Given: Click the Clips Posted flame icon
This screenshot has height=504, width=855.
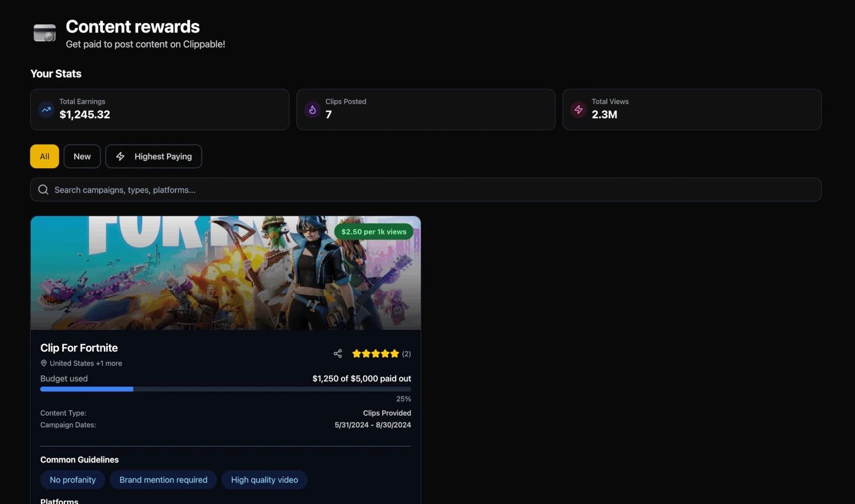Looking at the screenshot, I should (x=312, y=110).
